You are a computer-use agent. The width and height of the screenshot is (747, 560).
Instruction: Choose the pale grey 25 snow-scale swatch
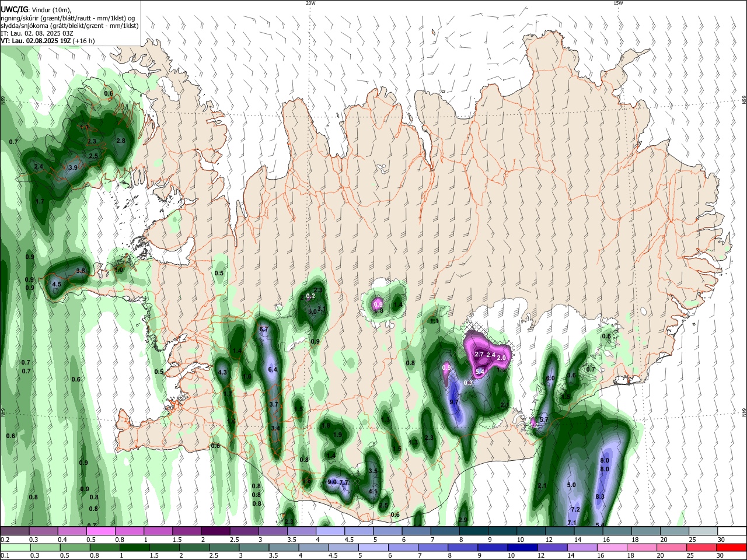tap(704, 531)
